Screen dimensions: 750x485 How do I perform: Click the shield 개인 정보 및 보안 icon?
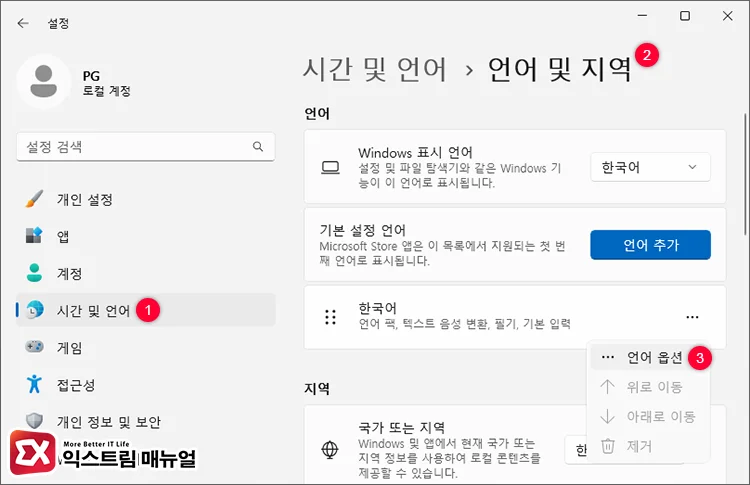[x=34, y=421]
